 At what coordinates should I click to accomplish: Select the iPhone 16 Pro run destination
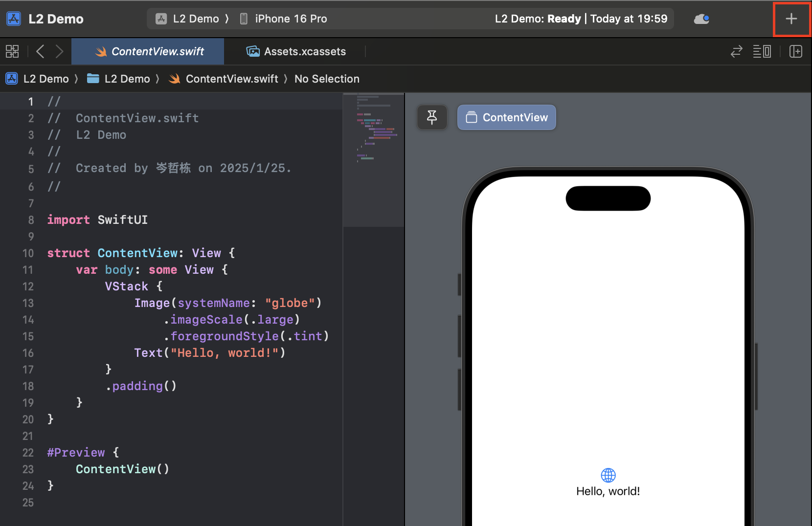coord(284,19)
